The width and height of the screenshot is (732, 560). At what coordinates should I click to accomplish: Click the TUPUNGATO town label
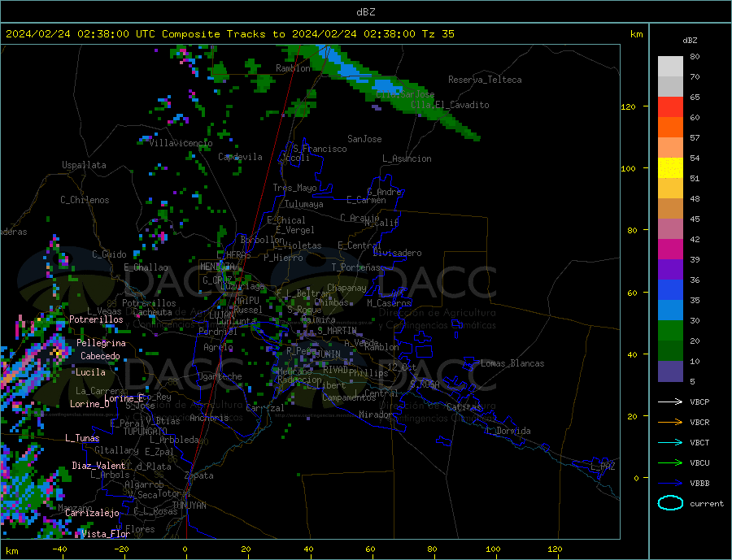pyautogui.click(x=146, y=432)
